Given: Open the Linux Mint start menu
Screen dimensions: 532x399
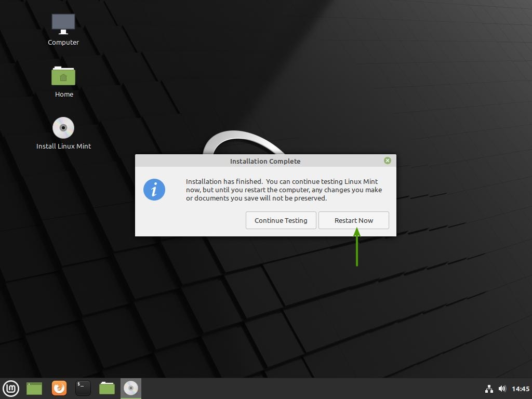Looking at the screenshot, I should click(11, 388).
